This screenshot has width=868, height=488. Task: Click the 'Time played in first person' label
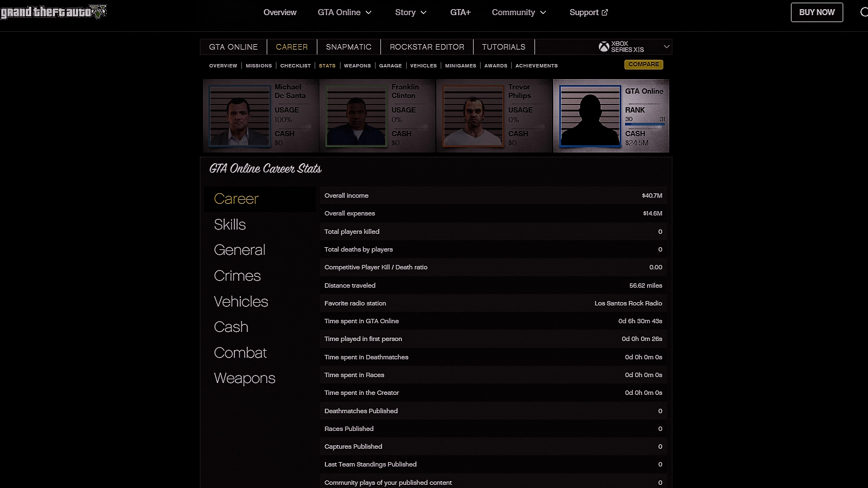tap(363, 339)
